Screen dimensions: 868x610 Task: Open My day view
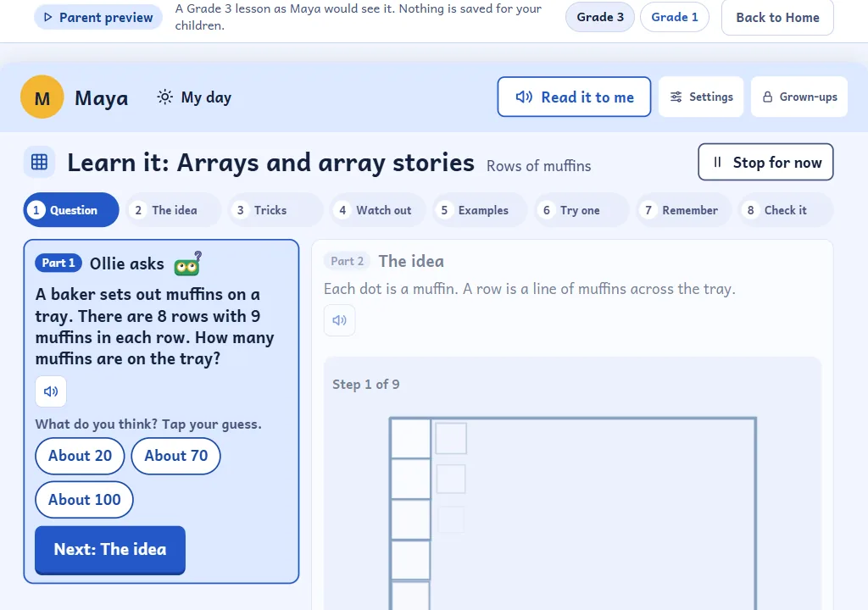(x=194, y=97)
